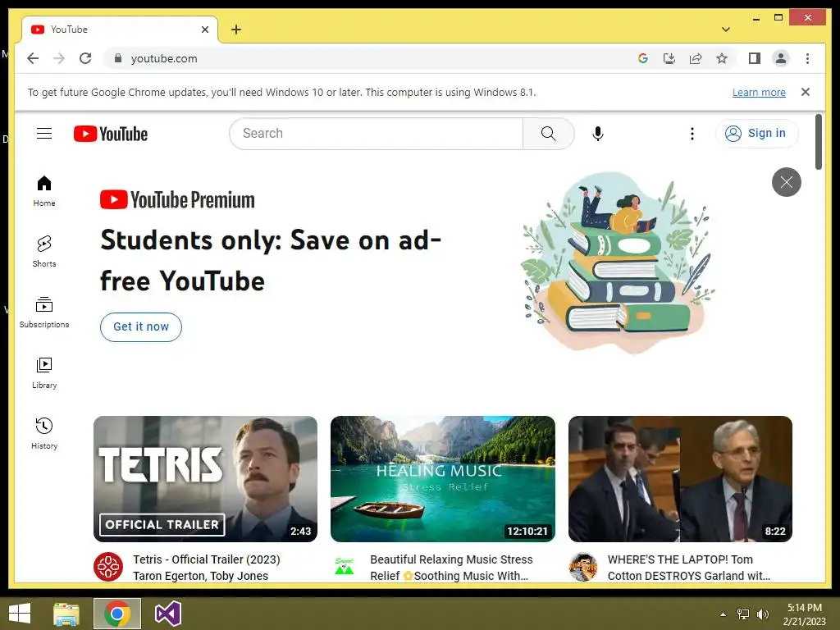Open the Tetris video channel avatar
Screen dimensions: 840x630
coord(108,567)
